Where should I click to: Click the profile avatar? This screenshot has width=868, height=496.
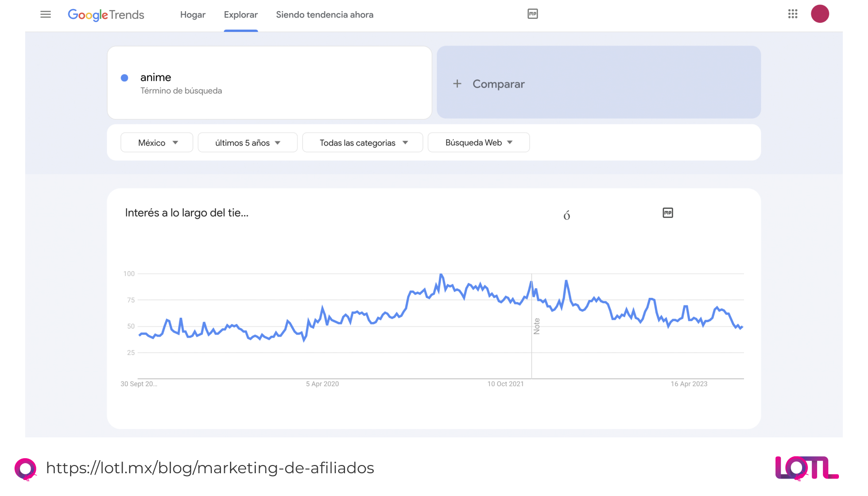click(820, 14)
